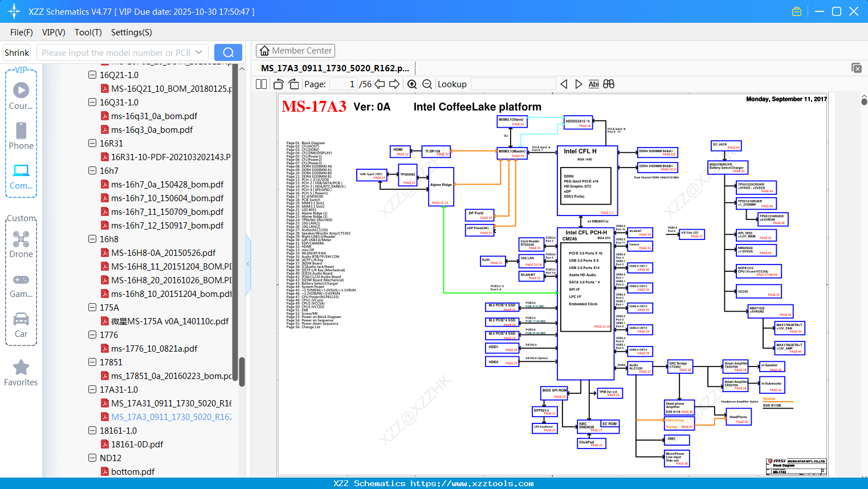Click the XZZ Schematics app logo

pos(14,11)
